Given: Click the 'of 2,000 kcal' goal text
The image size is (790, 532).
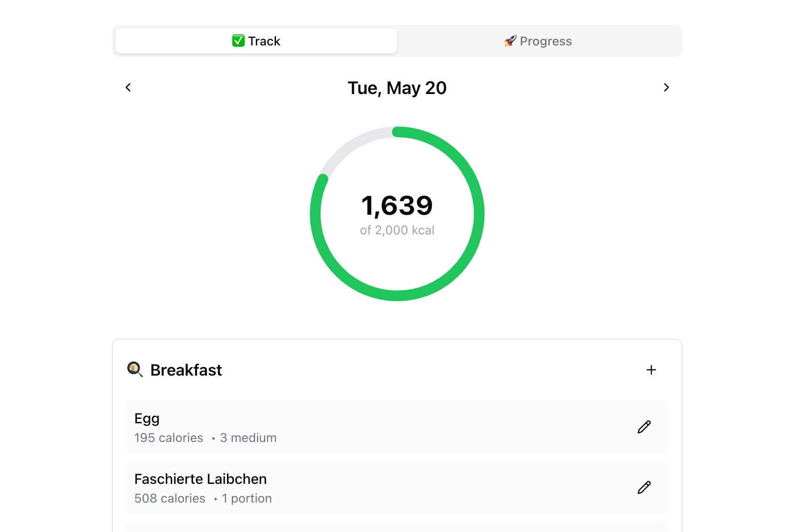Looking at the screenshot, I should (x=397, y=230).
